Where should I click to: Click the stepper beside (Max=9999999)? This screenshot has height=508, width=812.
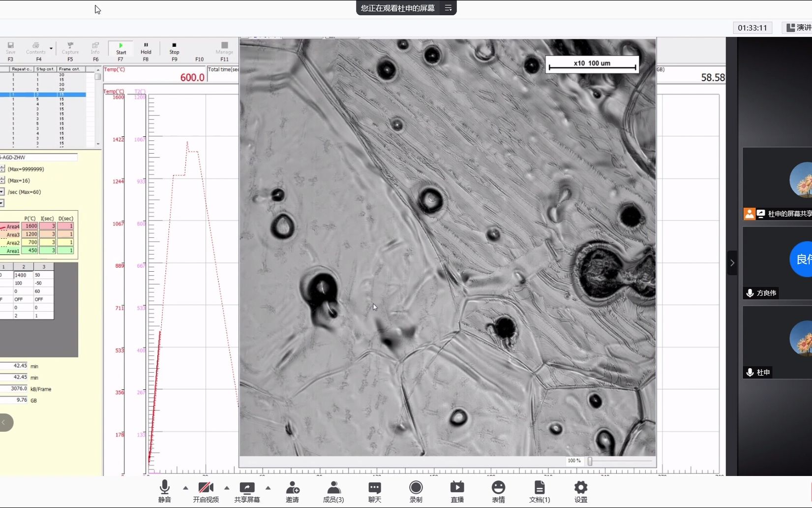2,169
